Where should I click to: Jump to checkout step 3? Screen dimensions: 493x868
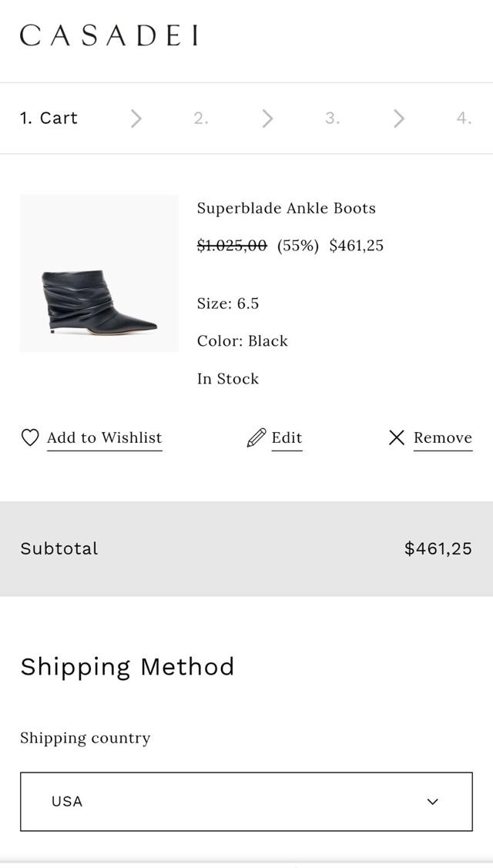click(x=332, y=118)
